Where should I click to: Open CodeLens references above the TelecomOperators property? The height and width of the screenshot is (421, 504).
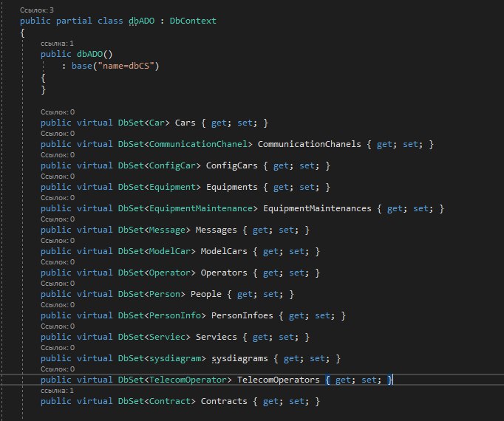pos(58,369)
